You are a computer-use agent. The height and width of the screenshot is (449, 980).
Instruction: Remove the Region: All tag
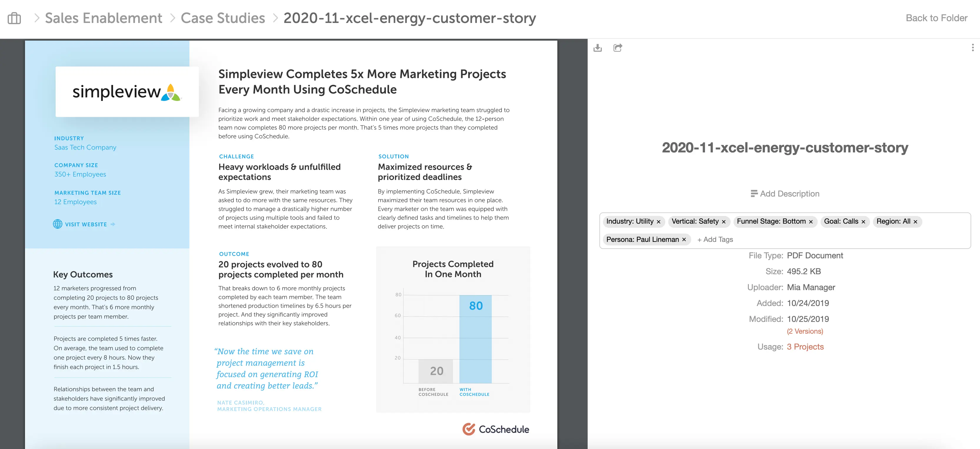coord(915,222)
